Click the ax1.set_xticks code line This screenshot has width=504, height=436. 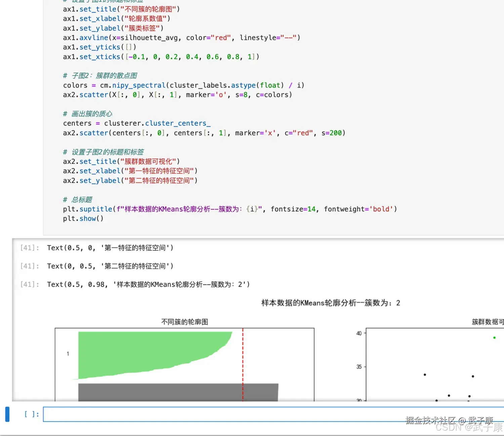pyautogui.click(x=161, y=57)
